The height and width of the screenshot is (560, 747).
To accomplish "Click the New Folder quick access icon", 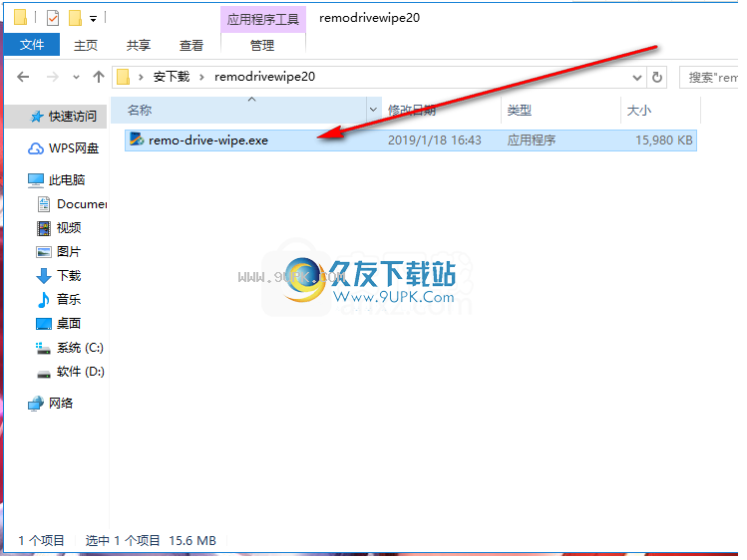I will (x=75, y=19).
